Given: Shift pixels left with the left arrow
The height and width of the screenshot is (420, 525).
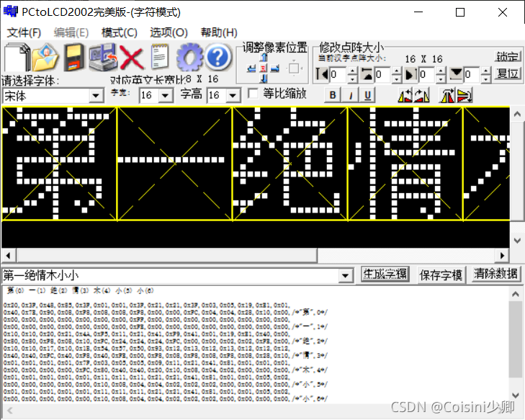Looking at the screenshot, I should [x=251, y=68].
